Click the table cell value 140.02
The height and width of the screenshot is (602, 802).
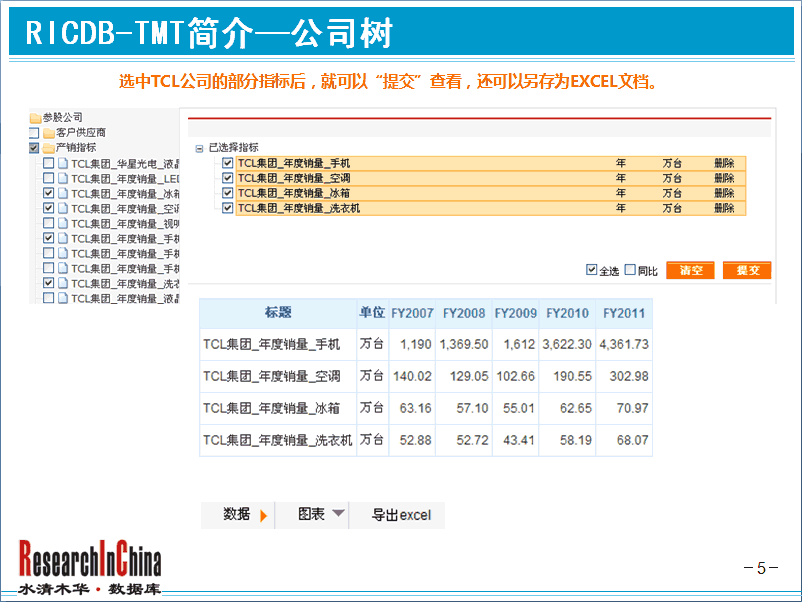pos(412,376)
